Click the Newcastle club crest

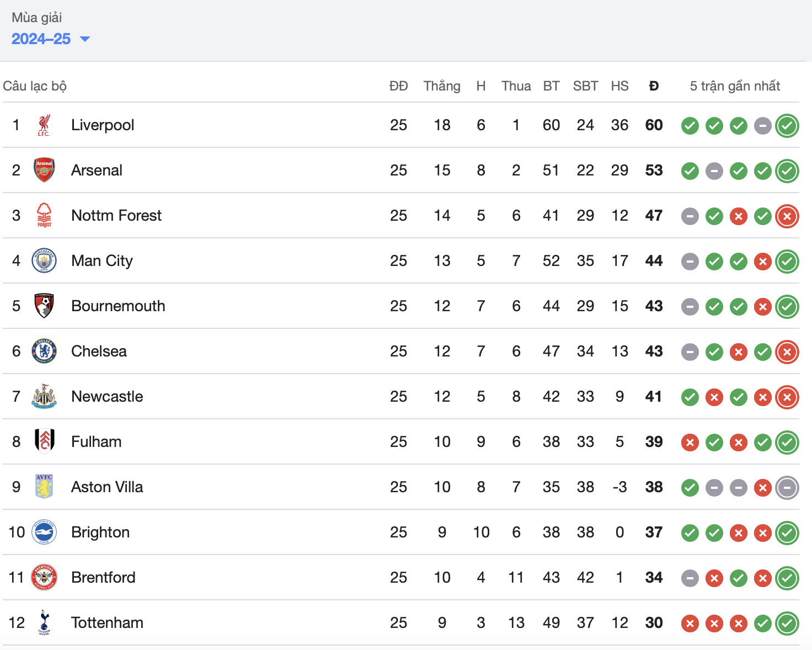click(x=44, y=396)
